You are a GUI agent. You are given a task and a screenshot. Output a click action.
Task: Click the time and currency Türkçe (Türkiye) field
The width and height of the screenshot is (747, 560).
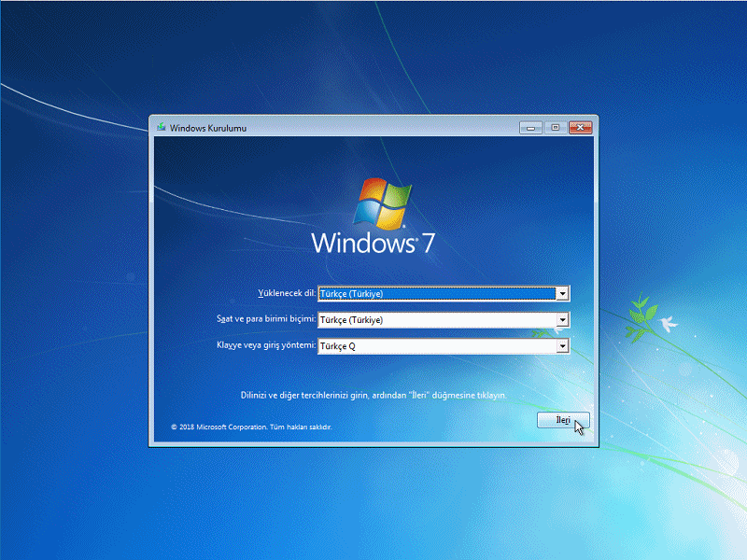point(436,320)
